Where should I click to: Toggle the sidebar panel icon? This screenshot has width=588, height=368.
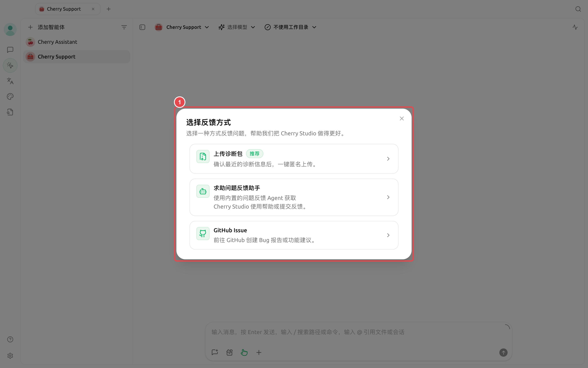click(142, 27)
